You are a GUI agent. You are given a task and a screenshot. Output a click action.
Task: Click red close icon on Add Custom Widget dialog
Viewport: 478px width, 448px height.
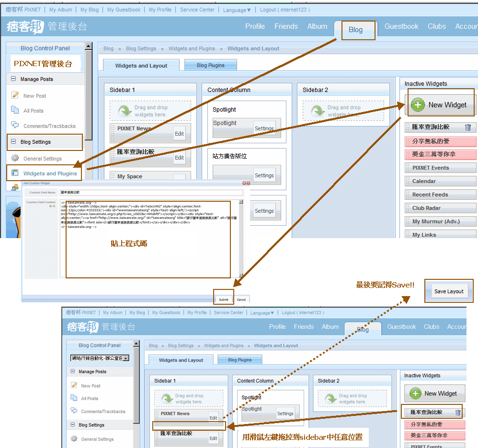(x=248, y=183)
